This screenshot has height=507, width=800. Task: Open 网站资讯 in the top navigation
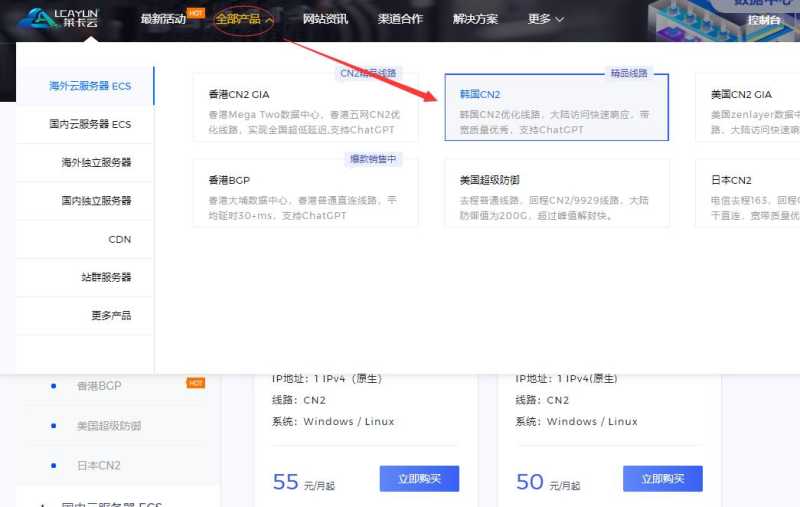point(325,19)
